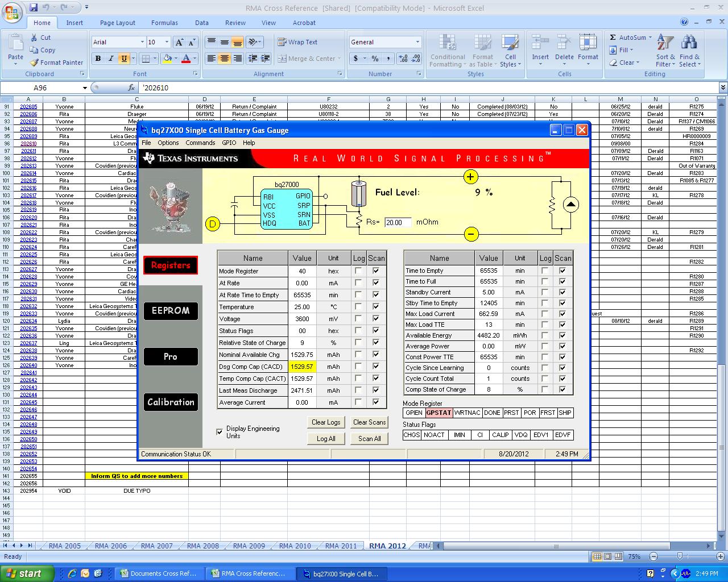728x582 pixels.
Task: Click the EEPROM button
Action: tap(171, 310)
